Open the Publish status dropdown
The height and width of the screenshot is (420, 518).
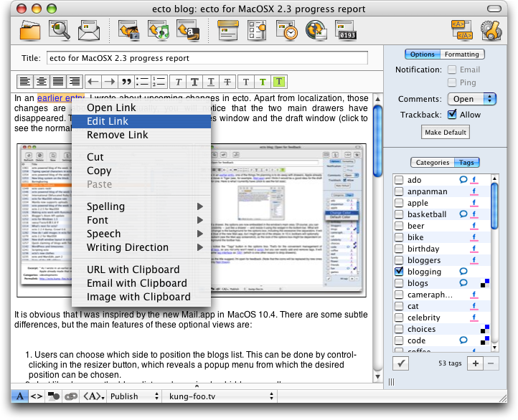pos(134,396)
